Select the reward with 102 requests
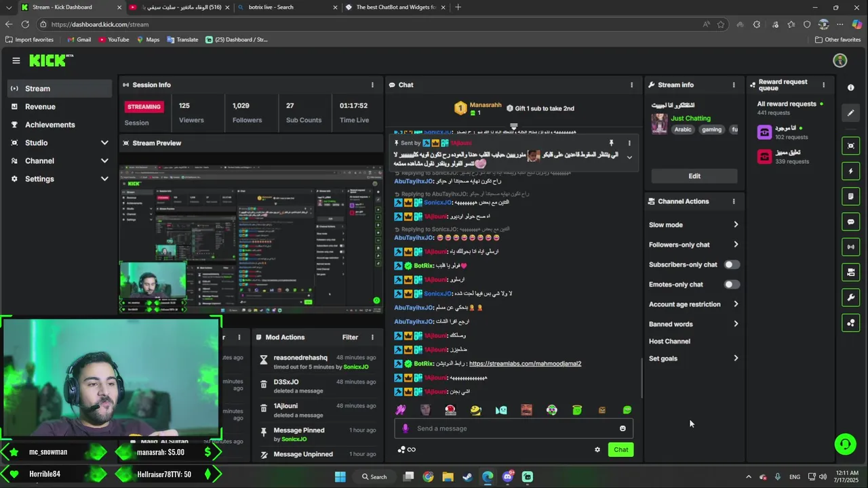The height and width of the screenshot is (488, 868). click(790, 132)
